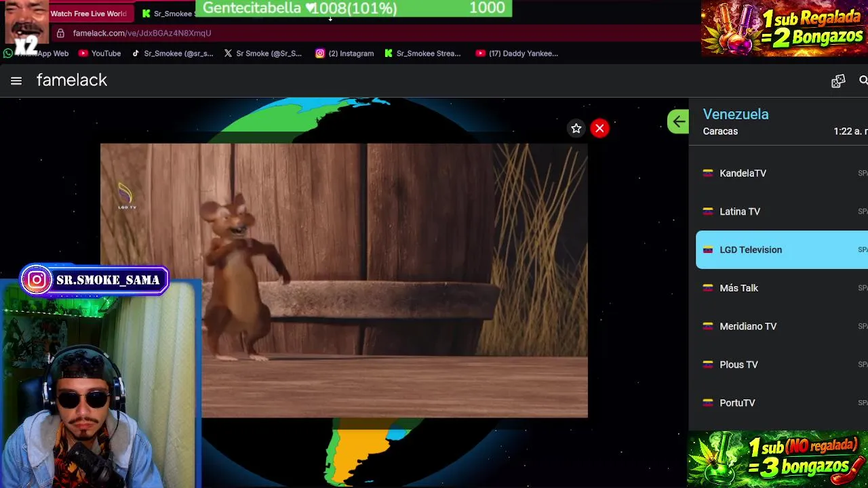868x488 pixels.
Task: Click the green back arrow button
Action: click(678, 122)
